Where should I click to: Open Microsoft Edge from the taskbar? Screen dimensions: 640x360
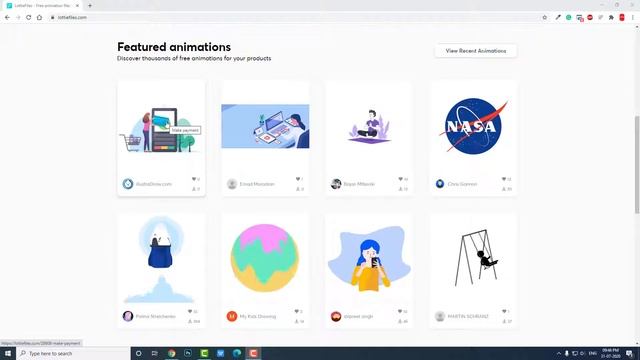pos(237,353)
